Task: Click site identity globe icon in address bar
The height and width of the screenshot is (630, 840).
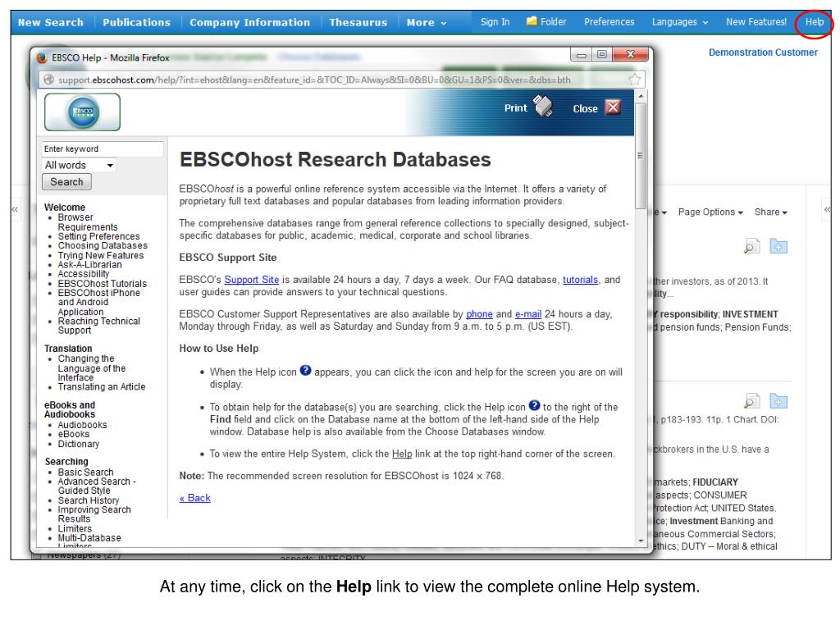Action: [x=48, y=80]
